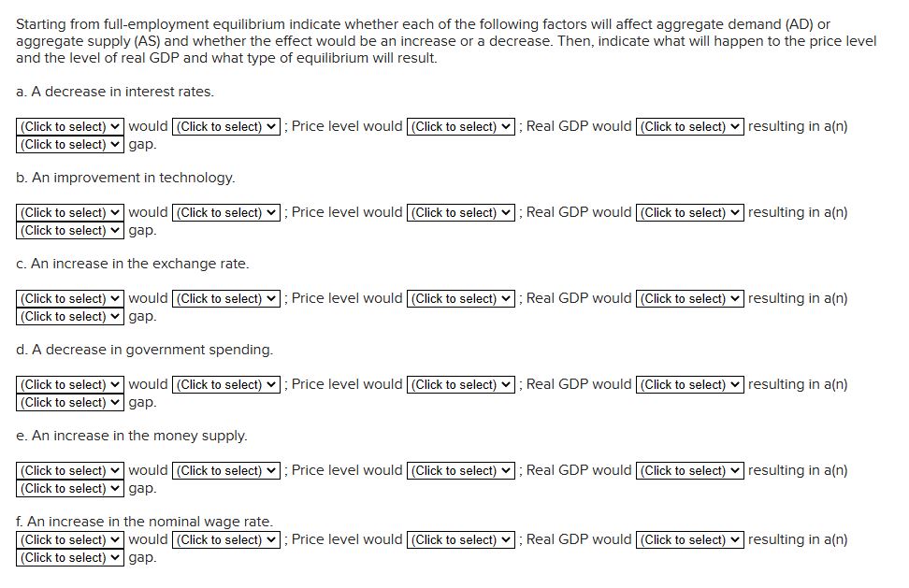Select Real GDP effect for exchange rate increase

(x=687, y=298)
